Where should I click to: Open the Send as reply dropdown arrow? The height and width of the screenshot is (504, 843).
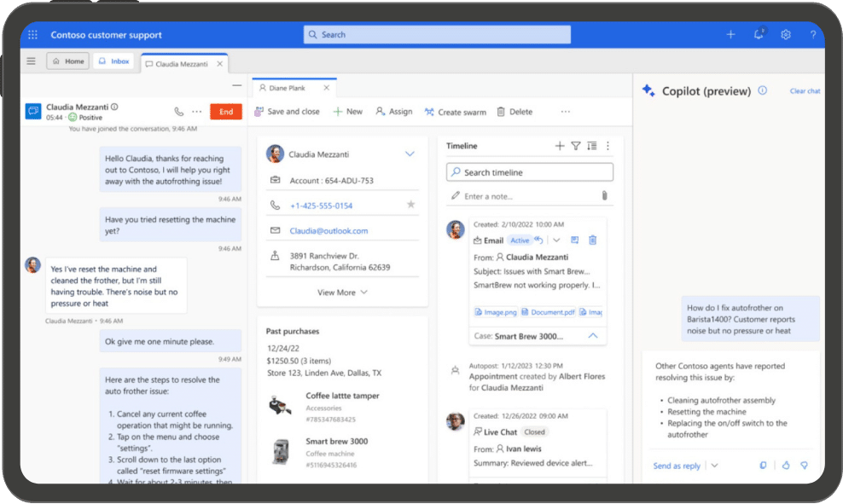[x=714, y=466]
